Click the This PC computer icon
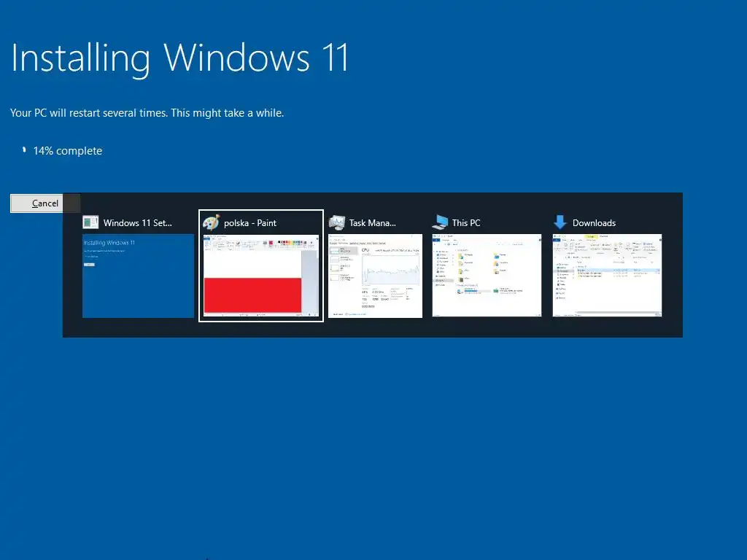 [440, 222]
